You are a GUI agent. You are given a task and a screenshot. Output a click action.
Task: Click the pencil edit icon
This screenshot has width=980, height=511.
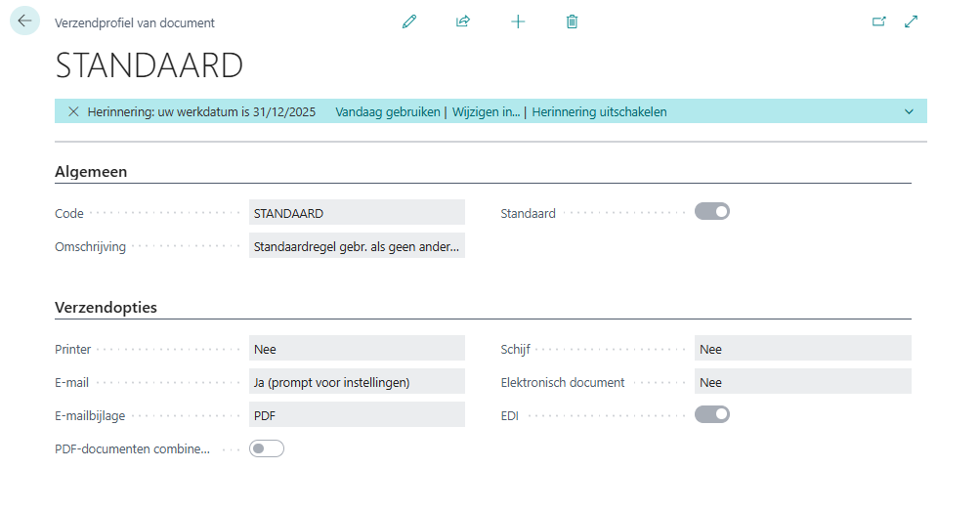point(409,21)
